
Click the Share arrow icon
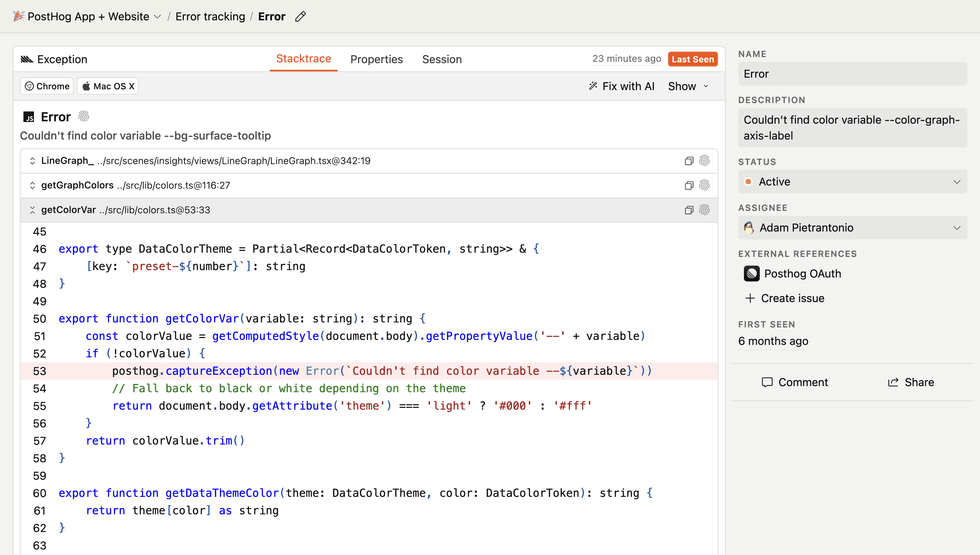point(893,382)
